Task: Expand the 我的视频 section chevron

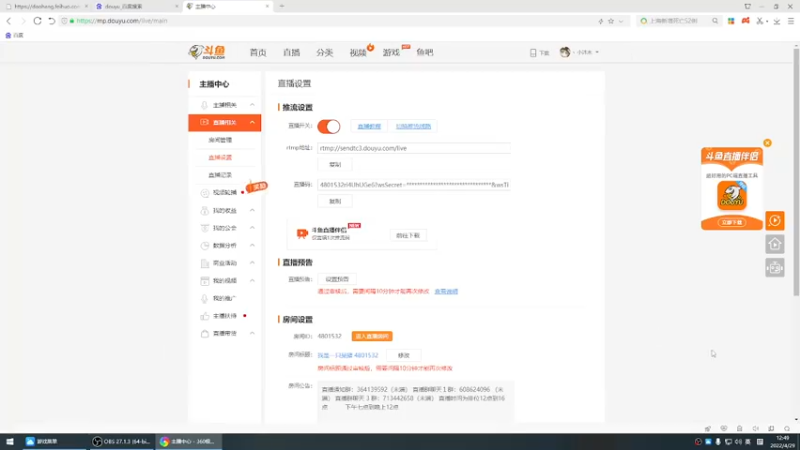Action: point(252,281)
